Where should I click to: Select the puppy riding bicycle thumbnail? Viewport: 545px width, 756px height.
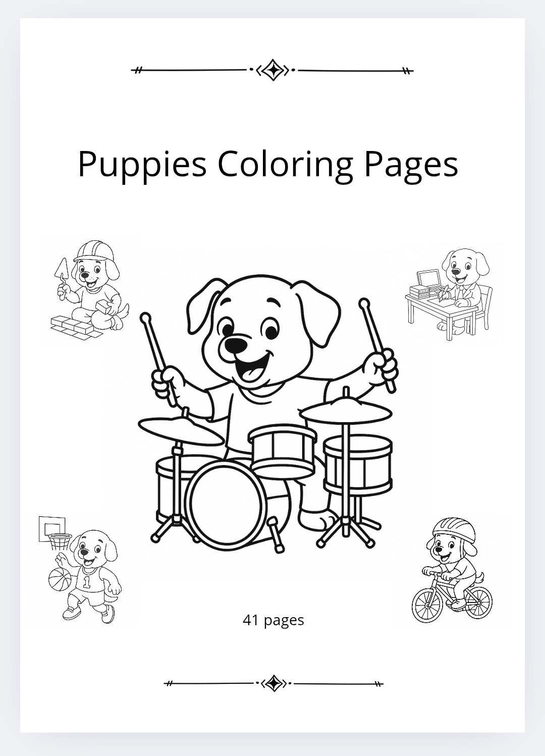point(452,570)
